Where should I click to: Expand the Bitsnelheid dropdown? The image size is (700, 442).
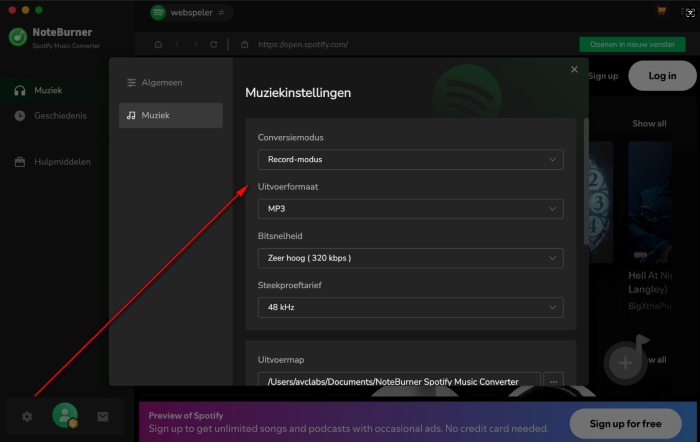pyautogui.click(x=409, y=258)
